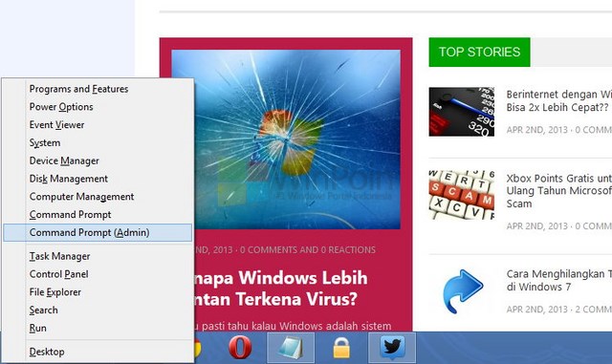Open Opera browser from taskbar
Viewport: 612px width, 364px height.
click(x=240, y=347)
